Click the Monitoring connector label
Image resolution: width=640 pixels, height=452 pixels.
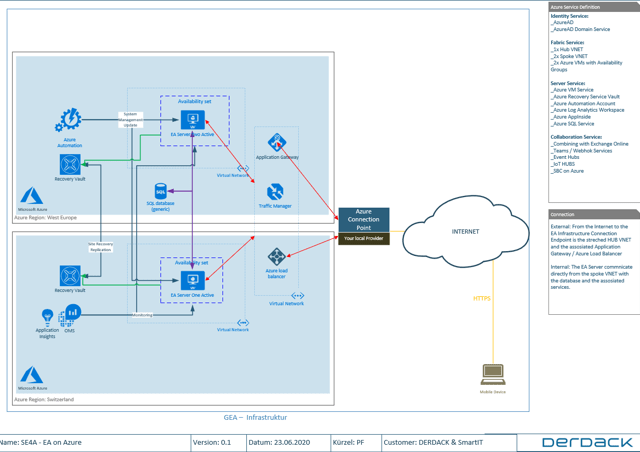pos(142,315)
